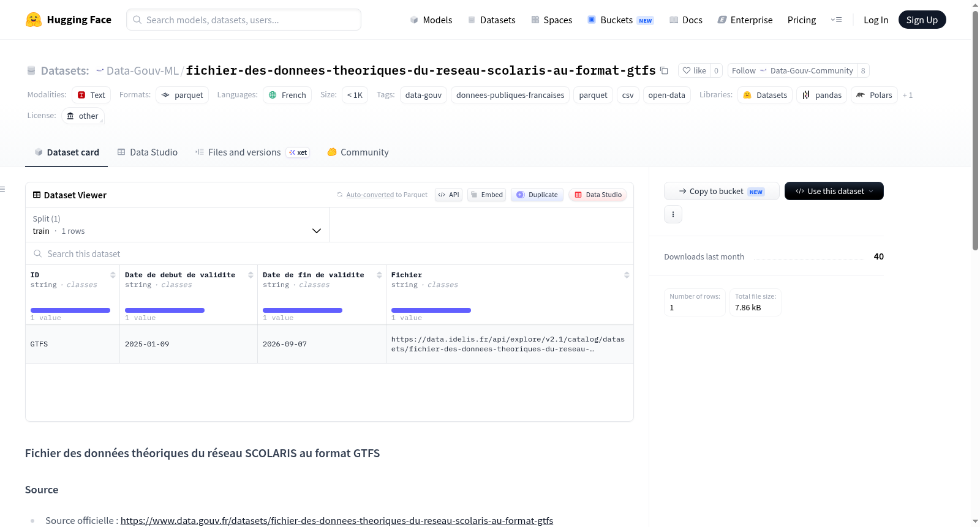Select the French language tag
The width and height of the screenshot is (980, 527).
[x=287, y=95]
